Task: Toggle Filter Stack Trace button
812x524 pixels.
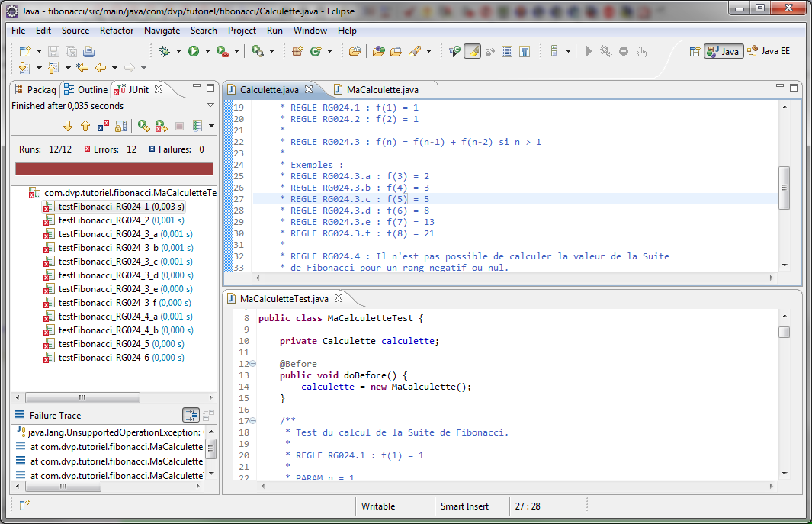Action: [x=191, y=415]
